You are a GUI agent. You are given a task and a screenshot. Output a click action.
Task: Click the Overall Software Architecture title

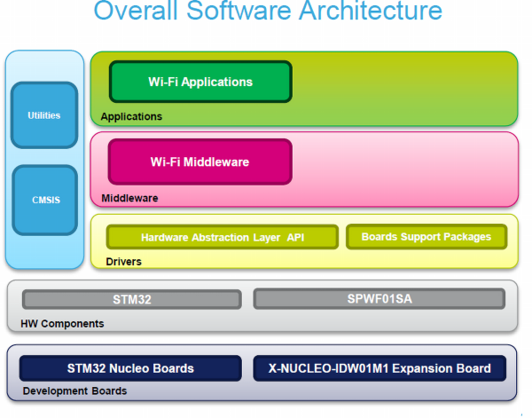(267, 12)
